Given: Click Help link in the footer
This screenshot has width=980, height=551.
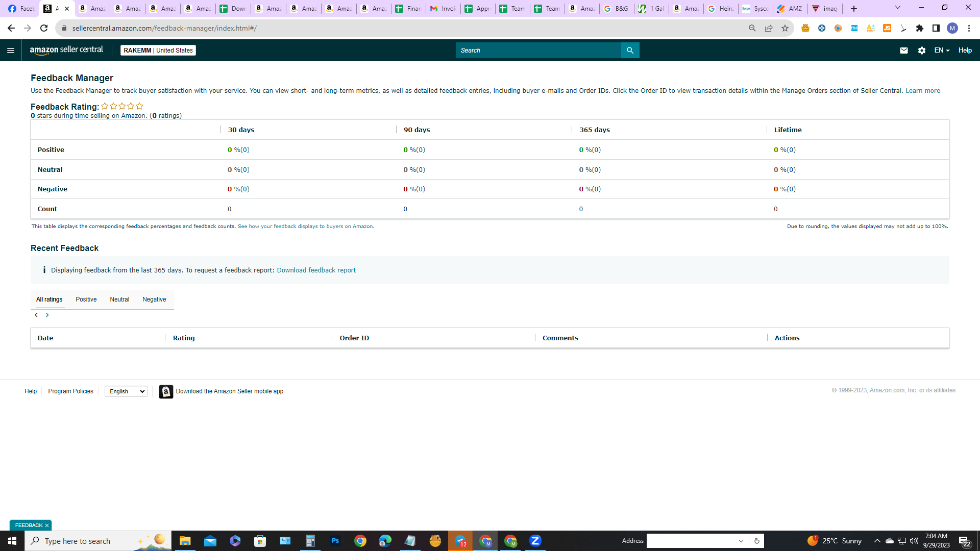Looking at the screenshot, I should pos(31,391).
